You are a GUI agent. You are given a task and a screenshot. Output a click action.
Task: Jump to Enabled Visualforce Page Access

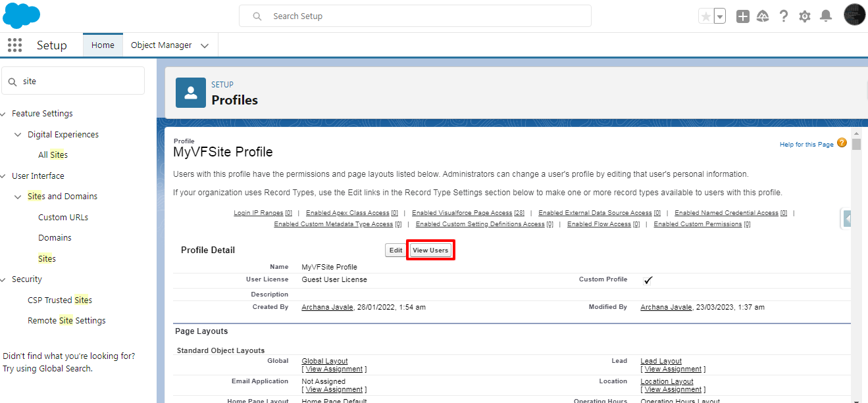tap(468, 213)
